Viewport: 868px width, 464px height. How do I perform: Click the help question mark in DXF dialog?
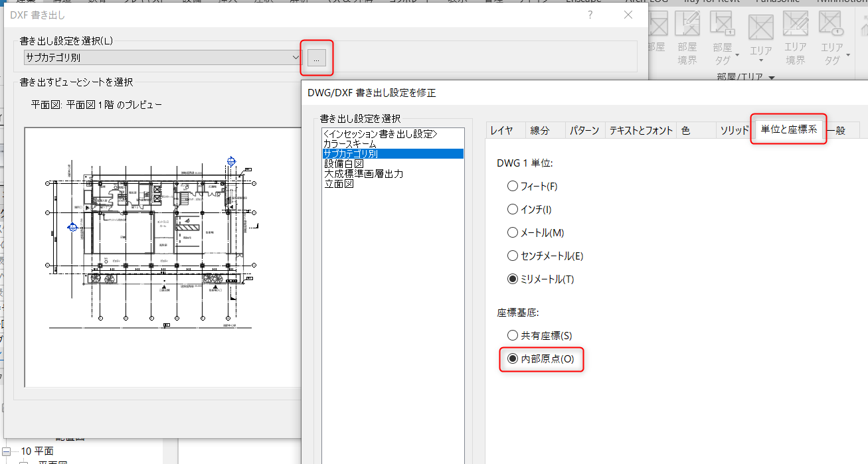click(x=590, y=15)
